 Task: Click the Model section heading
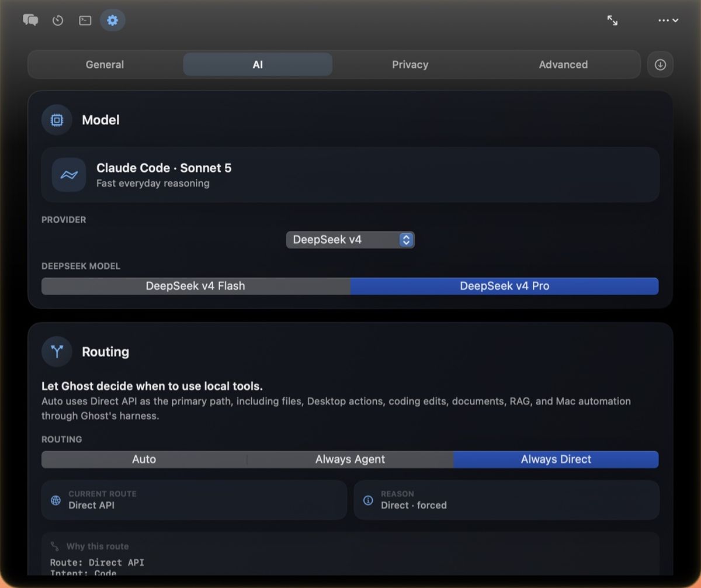click(100, 120)
